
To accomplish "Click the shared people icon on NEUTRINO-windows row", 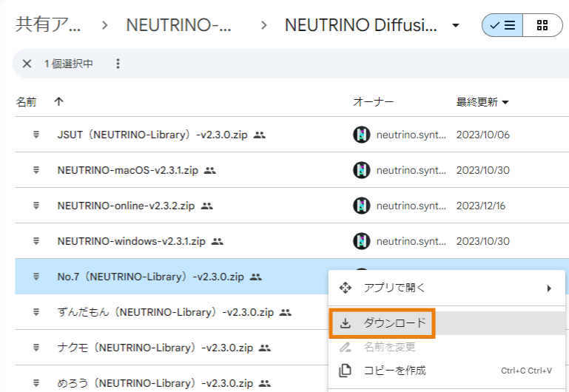I will point(218,242).
